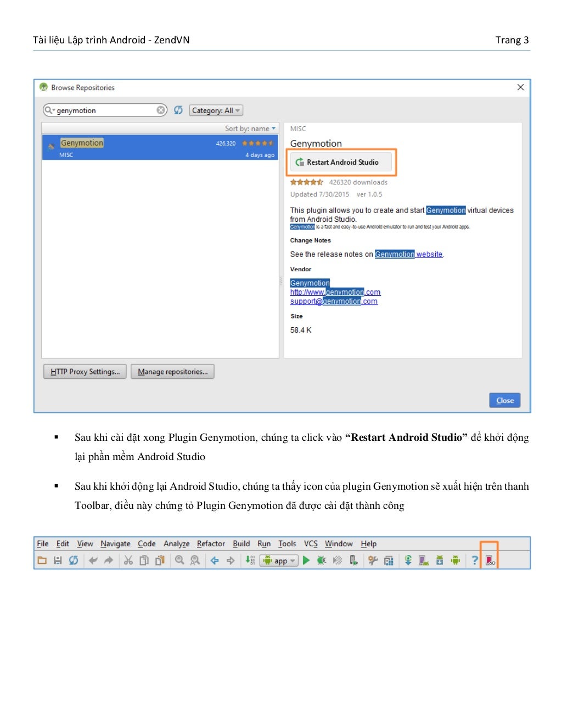Clear the genymotion search text
The width and height of the screenshot is (562, 728).
click(161, 110)
